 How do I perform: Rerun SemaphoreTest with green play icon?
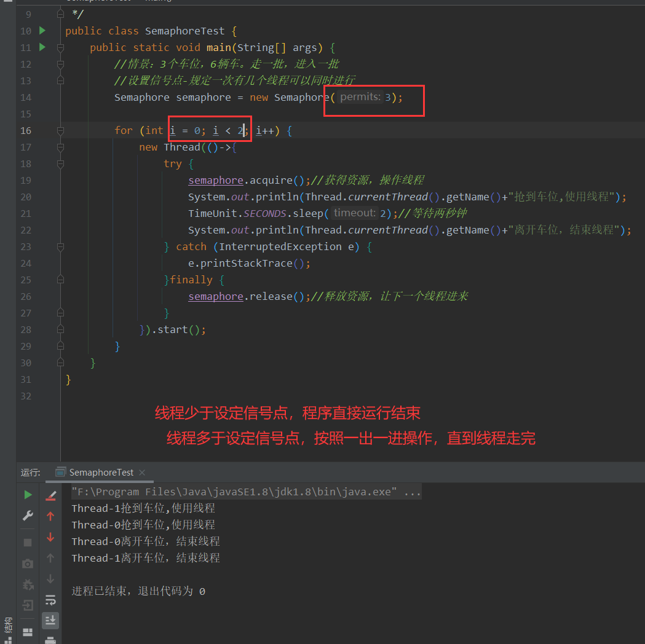28,495
